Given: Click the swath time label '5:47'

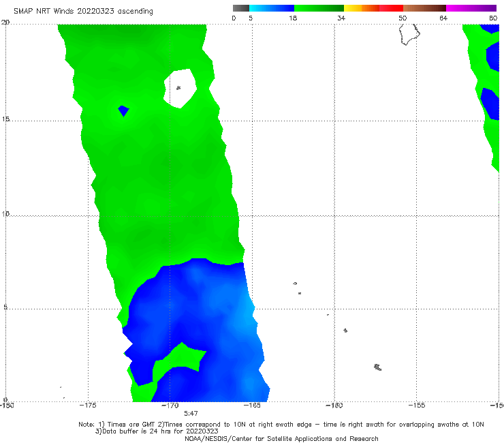Looking at the screenshot, I should point(191,414).
